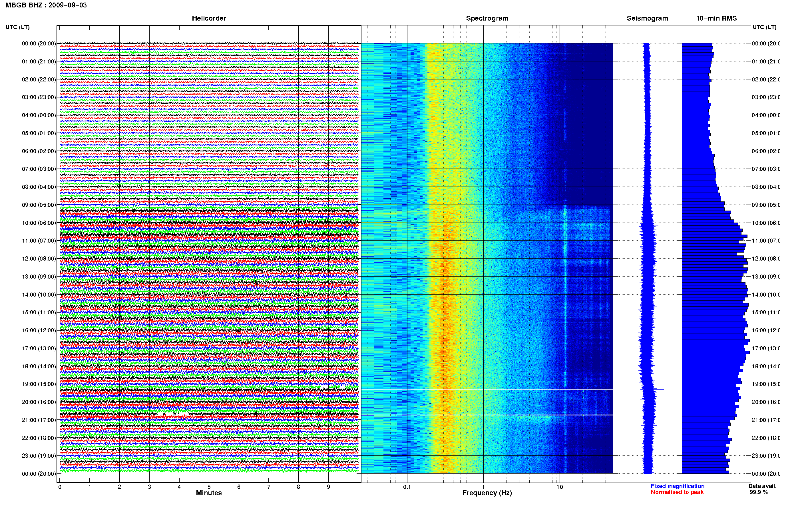Click the '10' frequency tick label
The image size is (812, 508).
tap(560, 487)
